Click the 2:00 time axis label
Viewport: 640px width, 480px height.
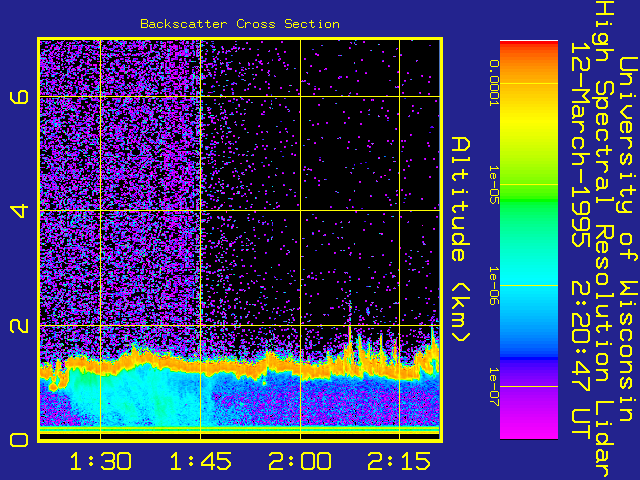[300, 461]
